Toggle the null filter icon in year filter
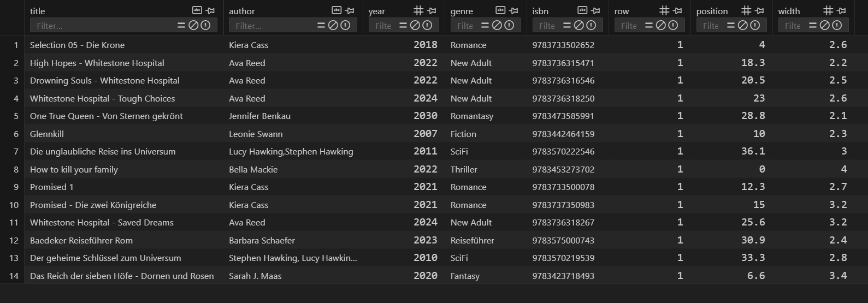 415,25
